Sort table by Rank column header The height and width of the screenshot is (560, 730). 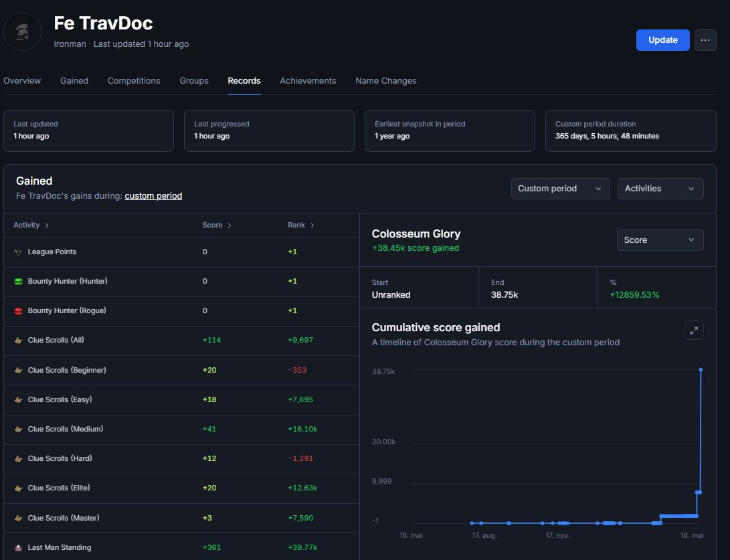click(x=300, y=225)
